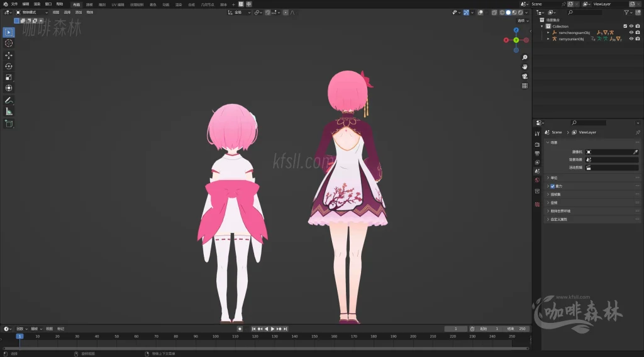Viewport: 644px width, 357px height.
Task: Pin the properties editor context
Action: pyautogui.click(x=638, y=132)
